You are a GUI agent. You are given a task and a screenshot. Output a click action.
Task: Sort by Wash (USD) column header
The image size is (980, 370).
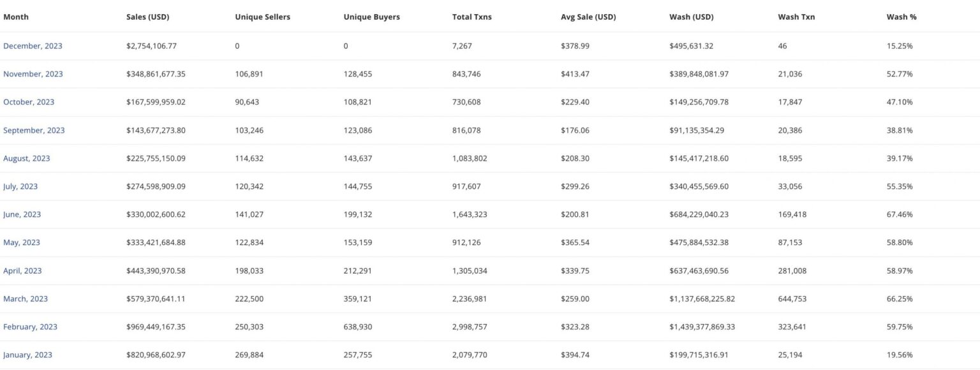pos(691,17)
